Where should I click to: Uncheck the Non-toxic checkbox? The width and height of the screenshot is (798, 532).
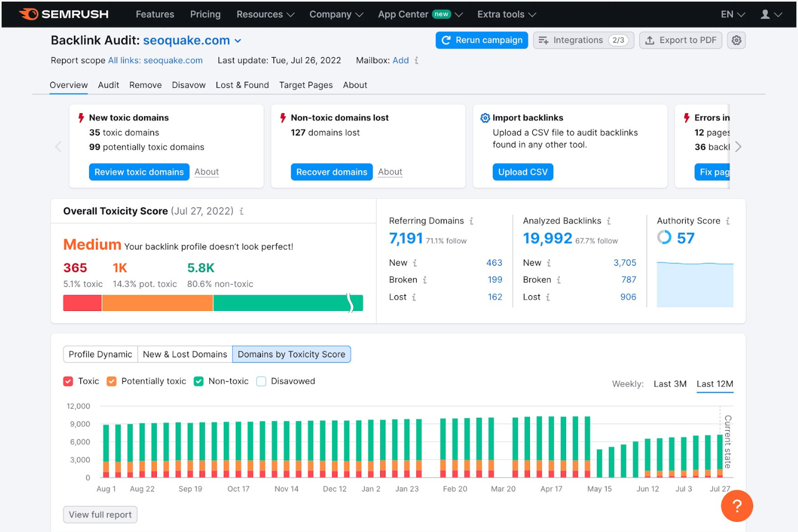pos(198,381)
